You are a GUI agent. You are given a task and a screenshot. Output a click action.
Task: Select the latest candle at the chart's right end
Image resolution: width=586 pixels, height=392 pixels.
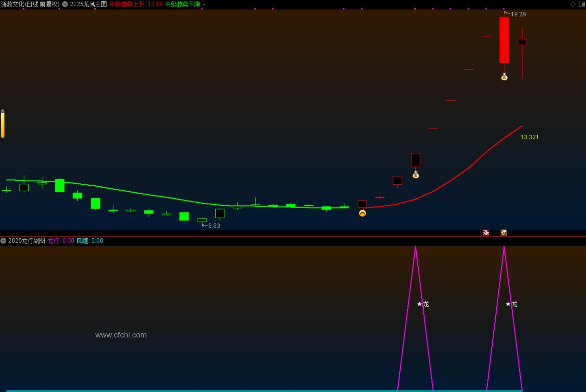[x=522, y=42]
